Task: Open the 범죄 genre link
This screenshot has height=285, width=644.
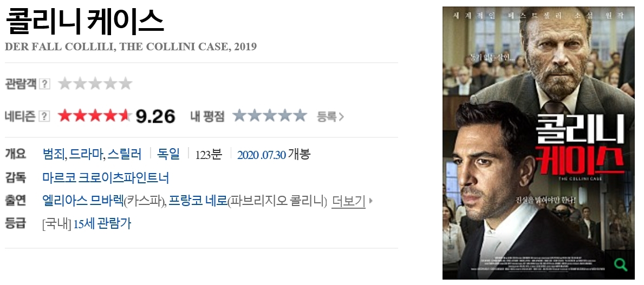Action: (54, 154)
